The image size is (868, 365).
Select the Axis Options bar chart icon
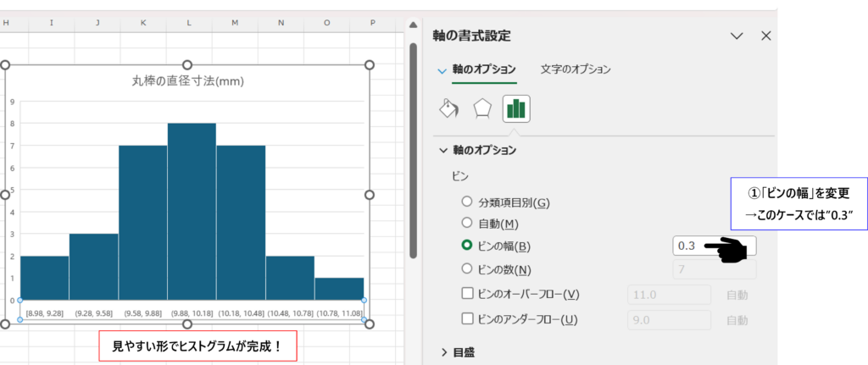tap(516, 109)
